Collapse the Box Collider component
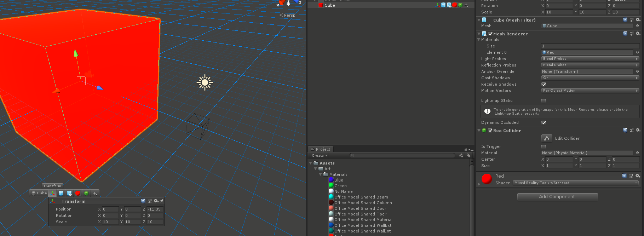The image size is (644, 236). click(x=479, y=131)
